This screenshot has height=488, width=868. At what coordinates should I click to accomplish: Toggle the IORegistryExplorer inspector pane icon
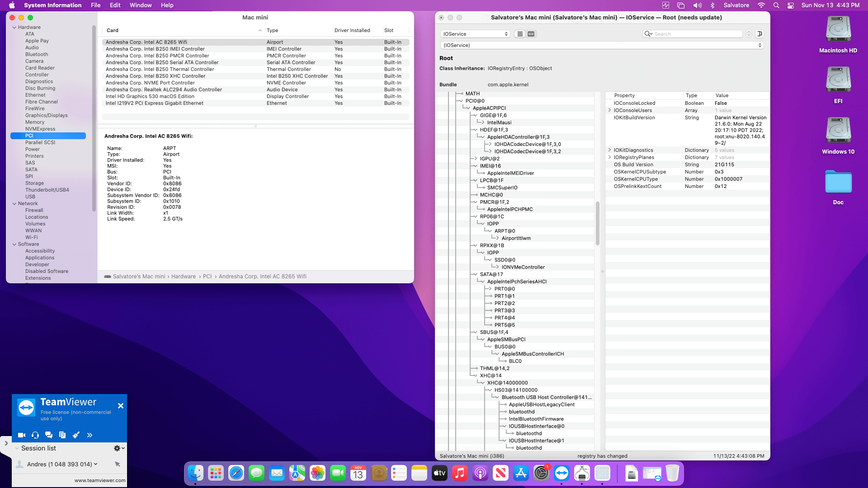760,34
